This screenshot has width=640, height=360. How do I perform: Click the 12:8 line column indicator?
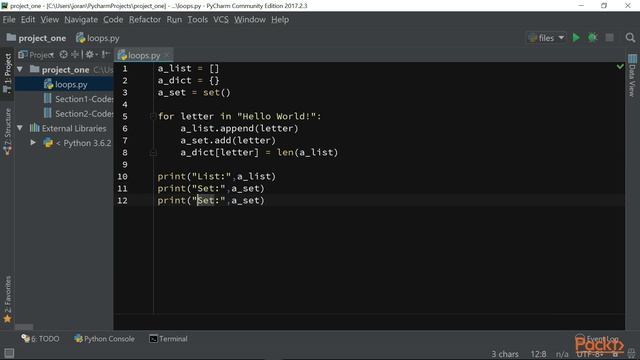(538, 354)
